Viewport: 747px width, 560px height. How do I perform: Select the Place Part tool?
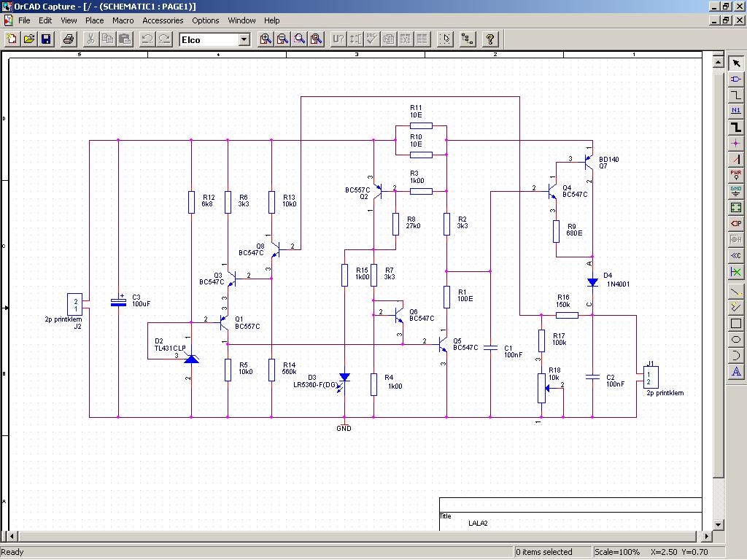[736, 79]
